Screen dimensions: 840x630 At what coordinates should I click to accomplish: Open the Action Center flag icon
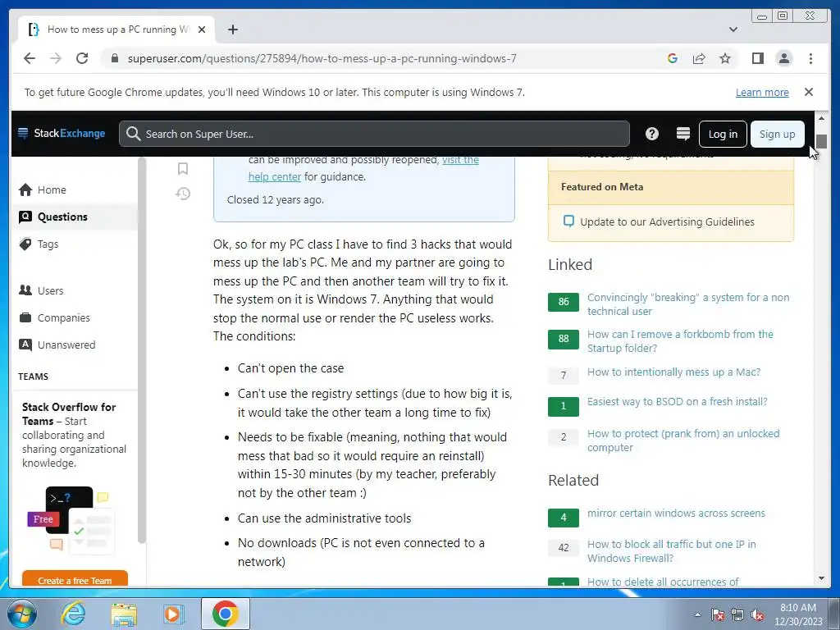tap(718, 614)
